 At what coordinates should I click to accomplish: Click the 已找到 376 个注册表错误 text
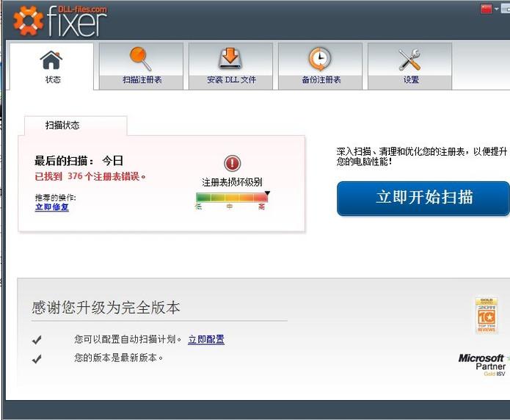[x=90, y=176]
